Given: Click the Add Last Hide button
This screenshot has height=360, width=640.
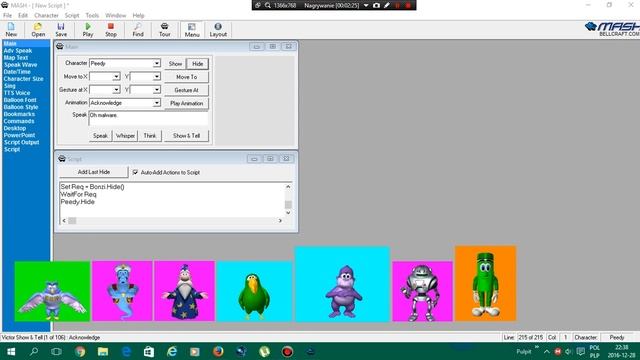Looking at the screenshot, I should pyautogui.click(x=94, y=172).
